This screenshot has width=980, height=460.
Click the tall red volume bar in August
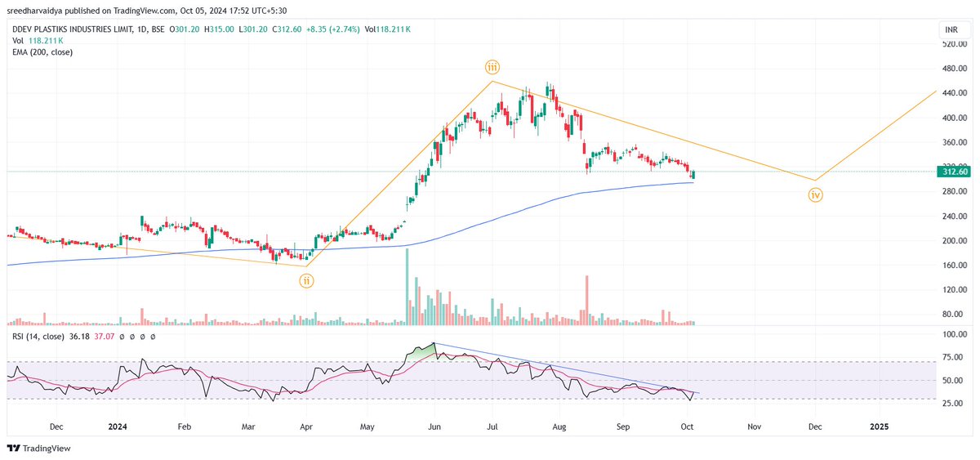tap(587, 301)
